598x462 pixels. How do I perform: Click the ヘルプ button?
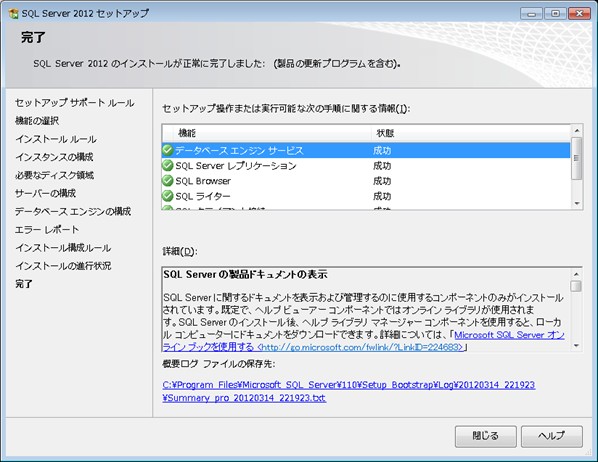[x=551, y=436]
